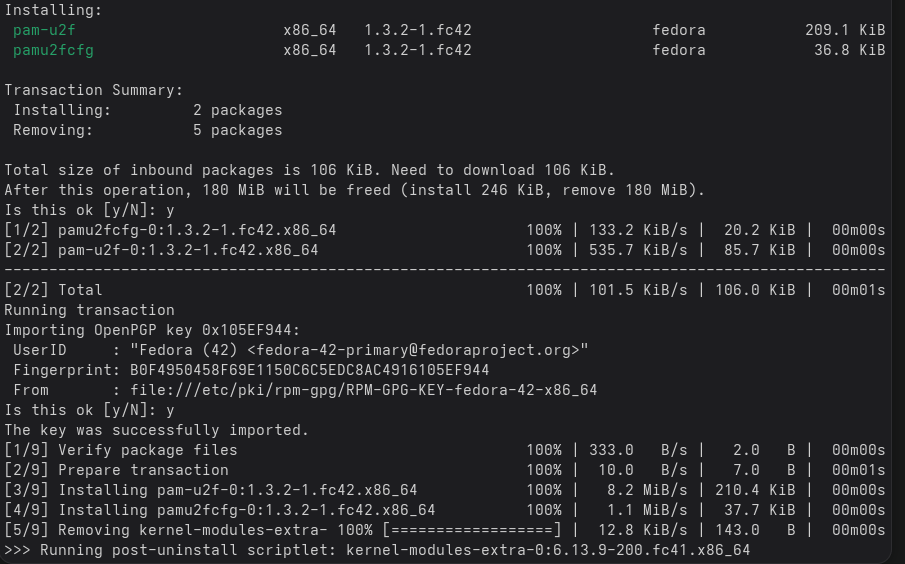905x564 pixels.
Task: Click the "[1/9] Verify package files" step
Action: click(120, 450)
